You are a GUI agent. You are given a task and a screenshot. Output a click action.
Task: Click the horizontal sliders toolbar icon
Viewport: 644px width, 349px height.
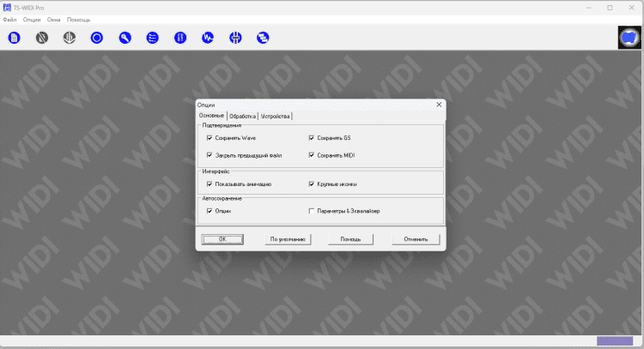pyautogui.click(x=152, y=38)
